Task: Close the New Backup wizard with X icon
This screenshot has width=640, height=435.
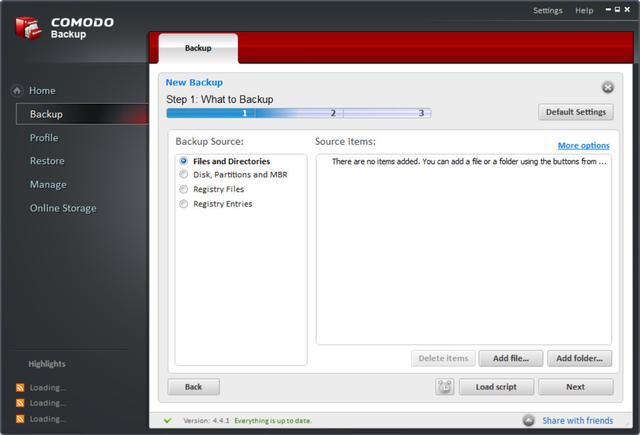Action: [x=607, y=88]
